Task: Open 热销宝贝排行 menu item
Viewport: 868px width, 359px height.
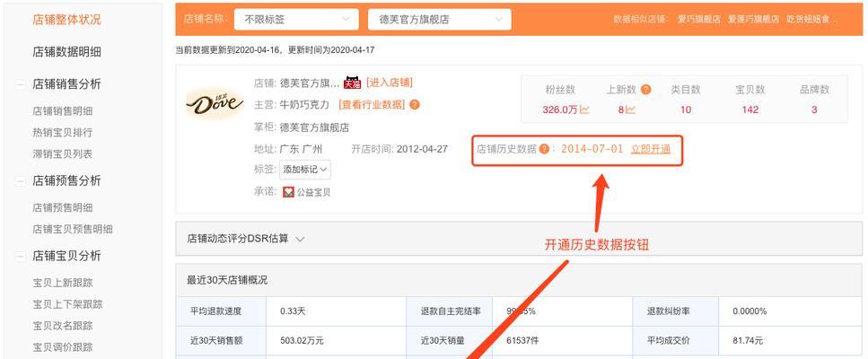Action: (63, 133)
